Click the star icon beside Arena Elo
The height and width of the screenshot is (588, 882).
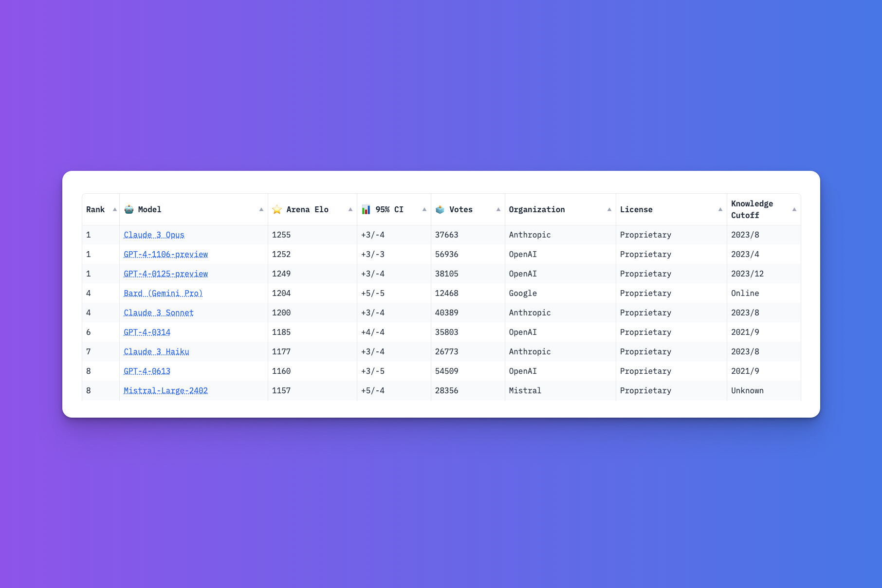point(277,209)
